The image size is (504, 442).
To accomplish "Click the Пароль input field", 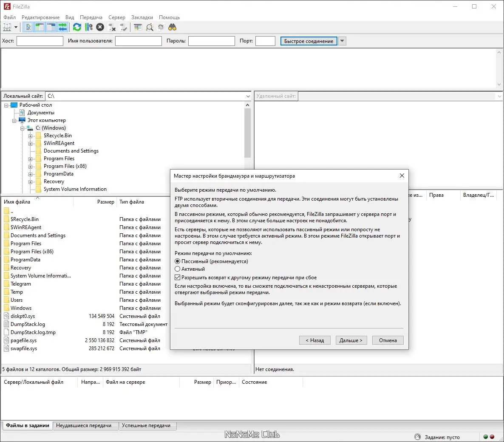I will click(x=212, y=41).
